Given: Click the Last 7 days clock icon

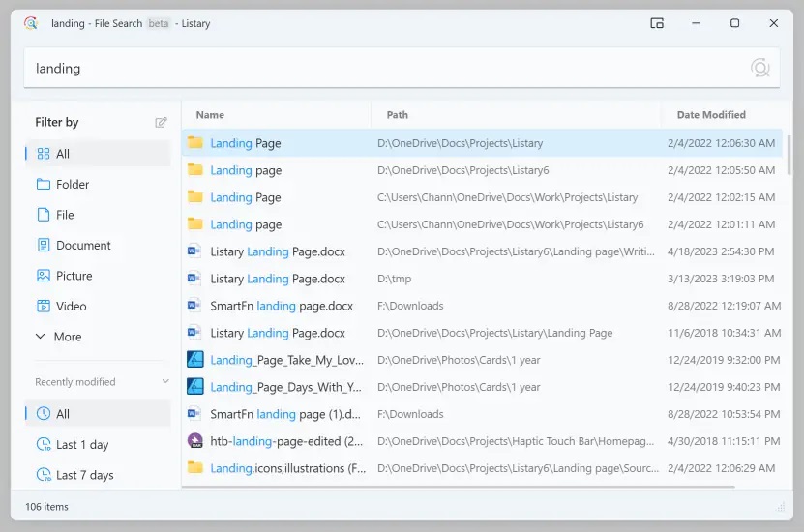Looking at the screenshot, I should [44, 475].
